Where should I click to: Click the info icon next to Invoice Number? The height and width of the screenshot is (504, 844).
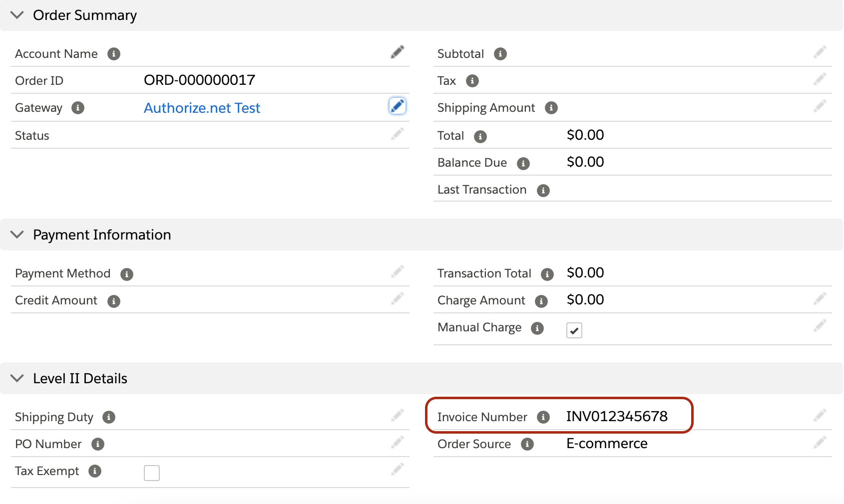[x=543, y=417]
